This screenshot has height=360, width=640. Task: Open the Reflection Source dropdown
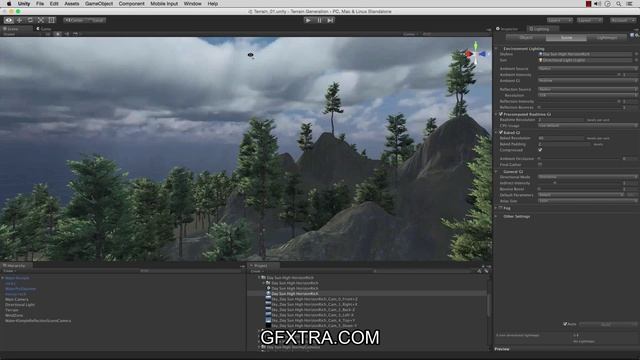(587, 89)
